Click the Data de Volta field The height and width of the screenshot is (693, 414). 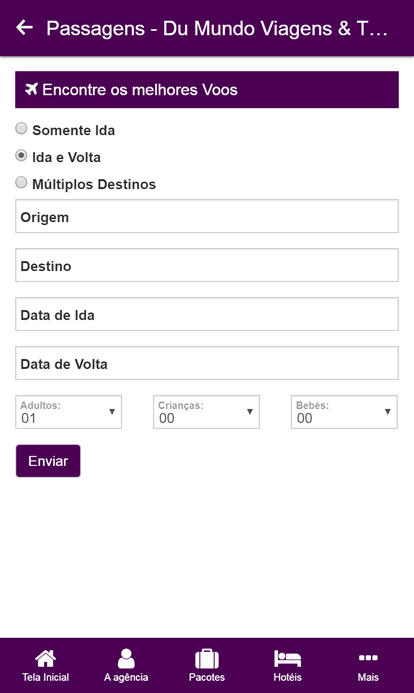pyautogui.click(x=207, y=363)
